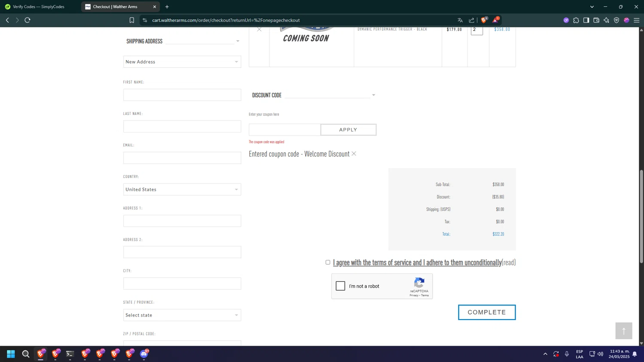Reload the checkout page

(x=27, y=20)
